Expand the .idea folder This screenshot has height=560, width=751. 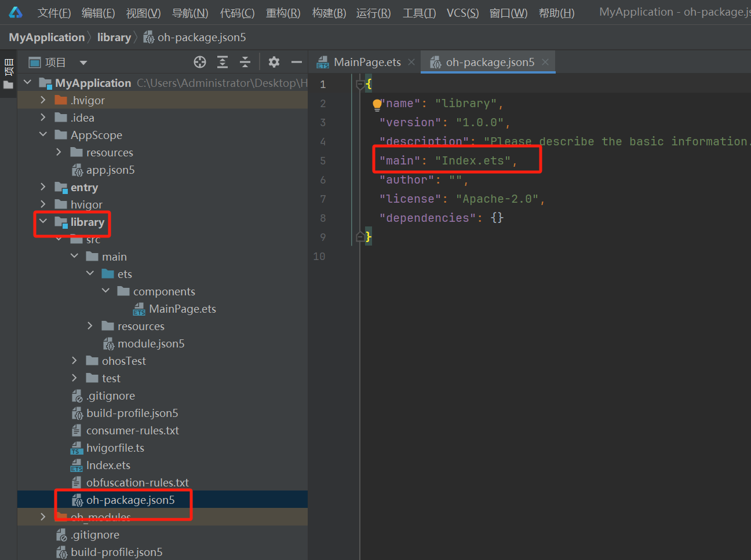coord(43,117)
